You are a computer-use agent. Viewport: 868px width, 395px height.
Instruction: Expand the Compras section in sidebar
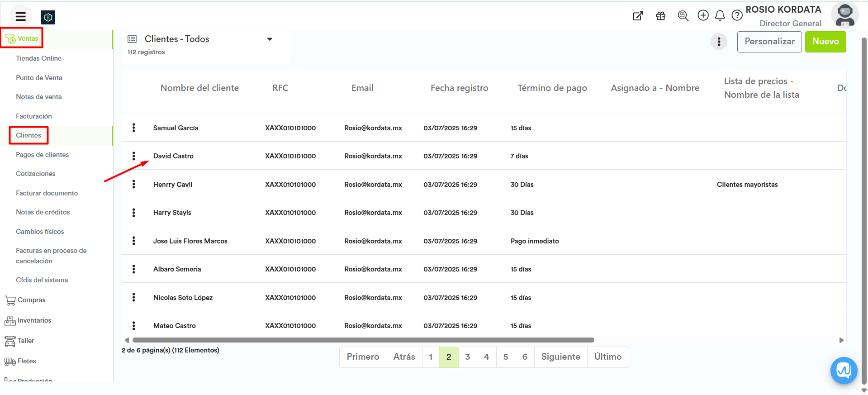[31, 300]
